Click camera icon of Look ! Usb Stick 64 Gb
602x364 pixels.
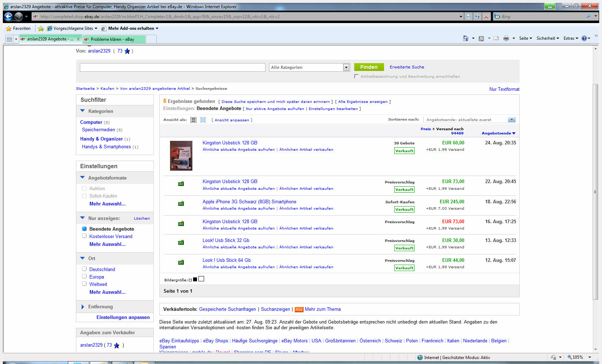pos(181,263)
